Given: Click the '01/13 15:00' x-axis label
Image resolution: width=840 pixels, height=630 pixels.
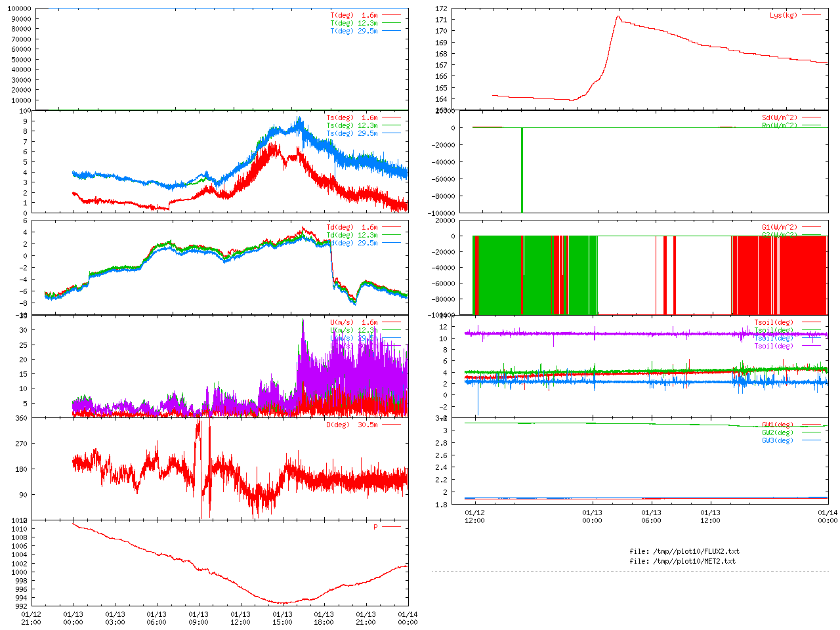Looking at the screenshot, I should point(282,618).
